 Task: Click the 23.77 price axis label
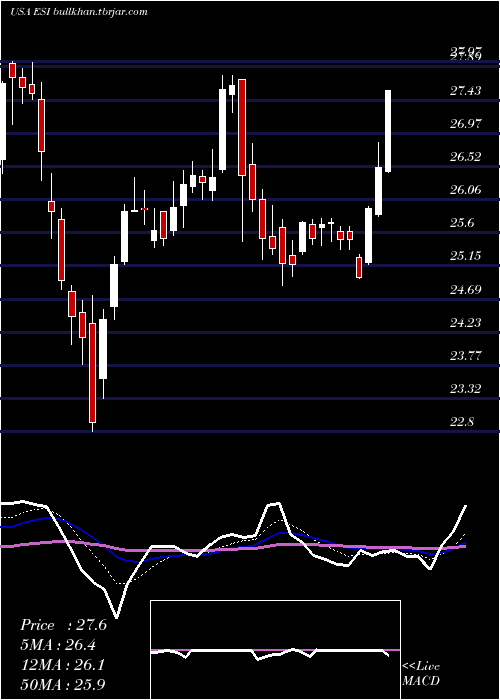pos(466,356)
